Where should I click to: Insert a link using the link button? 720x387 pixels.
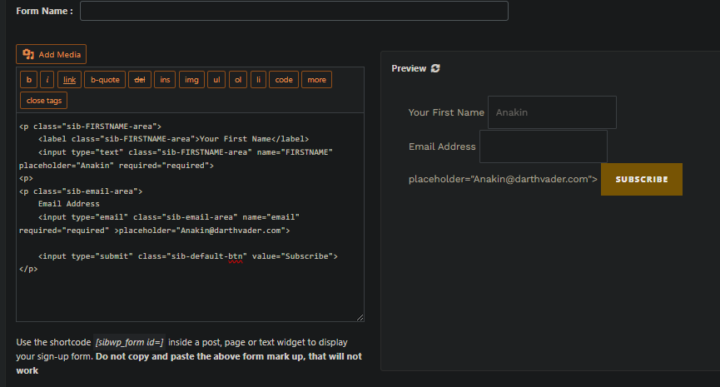69,79
